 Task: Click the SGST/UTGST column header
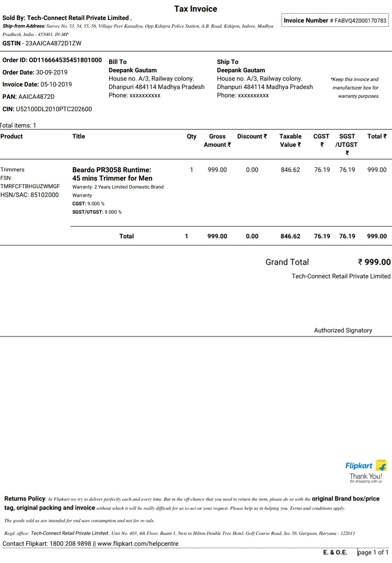point(347,144)
